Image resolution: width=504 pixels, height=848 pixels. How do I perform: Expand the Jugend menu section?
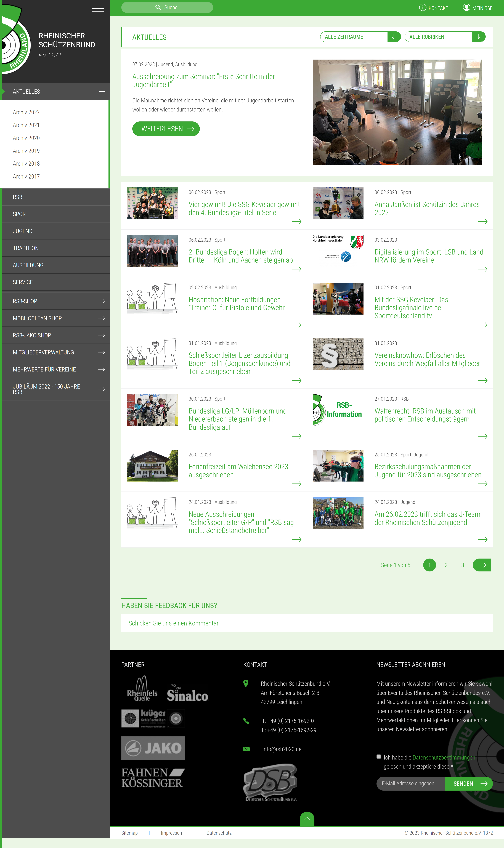click(102, 231)
